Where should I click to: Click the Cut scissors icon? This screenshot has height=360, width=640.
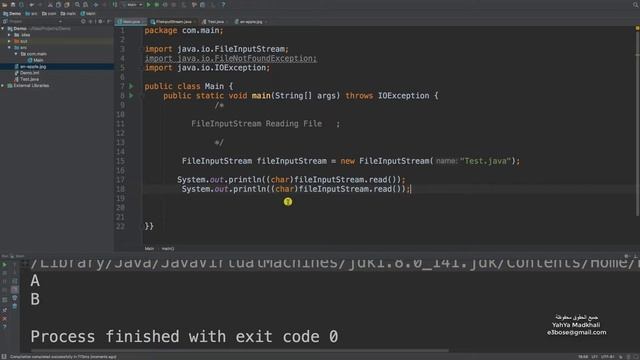click(50, 4)
